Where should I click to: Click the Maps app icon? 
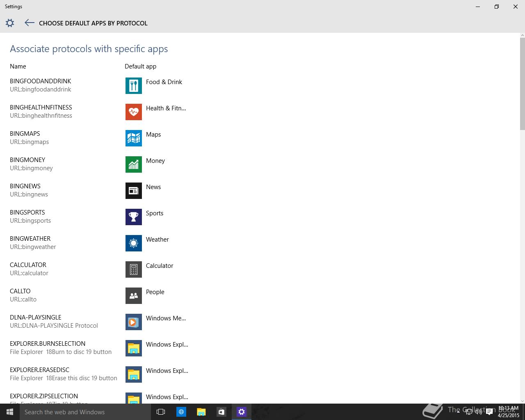(x=134, y=138)
